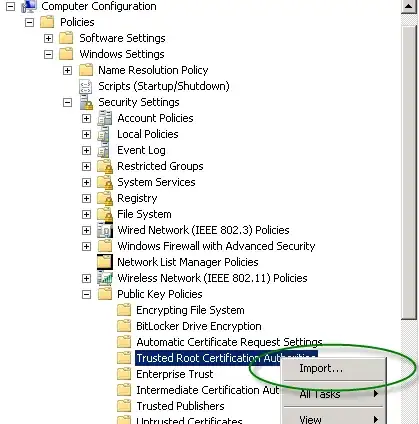Click the Restricted Groups locked folder icon

(105, 166)
